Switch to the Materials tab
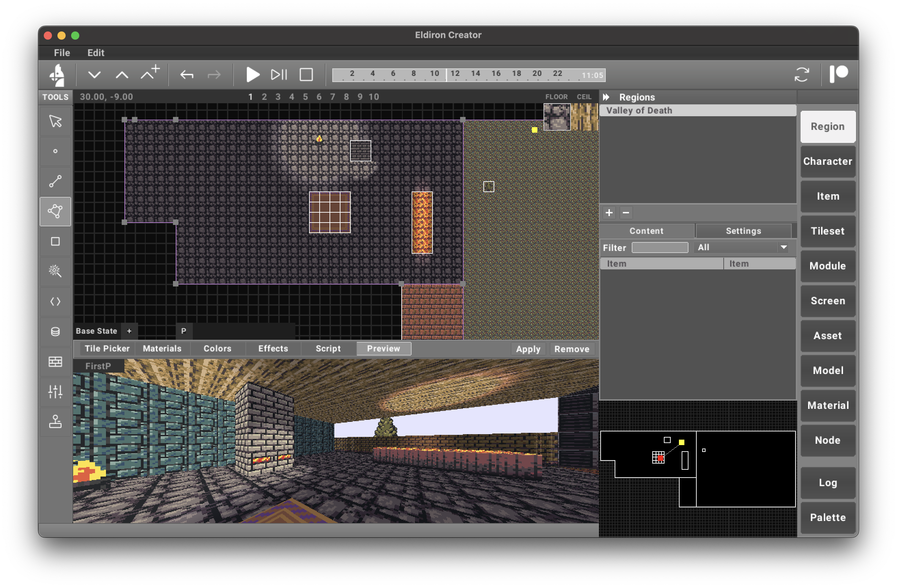 click(x=162, y=349)
